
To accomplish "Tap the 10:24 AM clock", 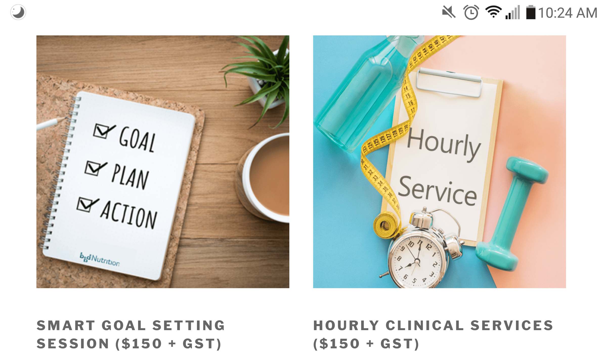I will pos(568,13).
